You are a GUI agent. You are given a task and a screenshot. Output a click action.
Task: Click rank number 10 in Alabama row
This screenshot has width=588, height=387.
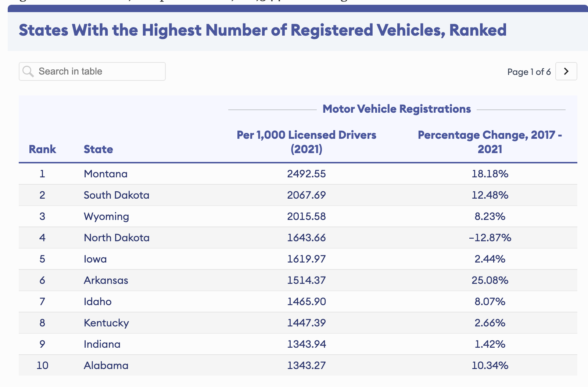click(x=42, y=365)
